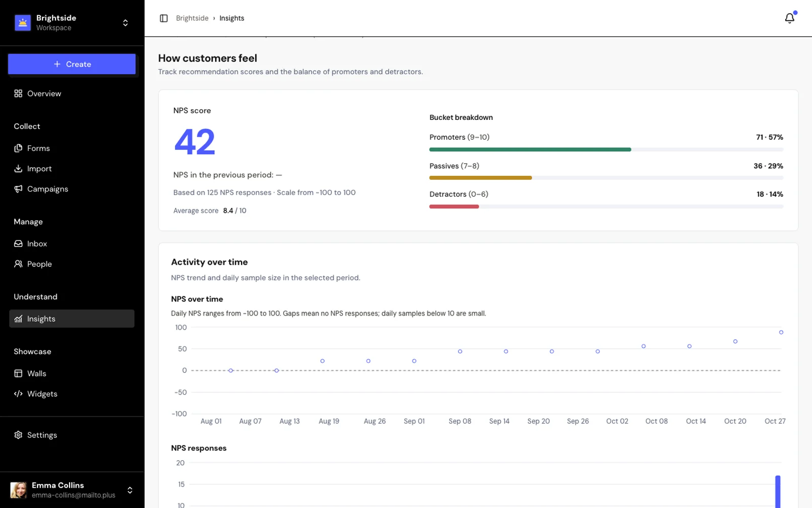812x508 pixels.
Task: Follow the Brightside breadcrumb link
Action: pyautogui.click(x=192, y=18)
